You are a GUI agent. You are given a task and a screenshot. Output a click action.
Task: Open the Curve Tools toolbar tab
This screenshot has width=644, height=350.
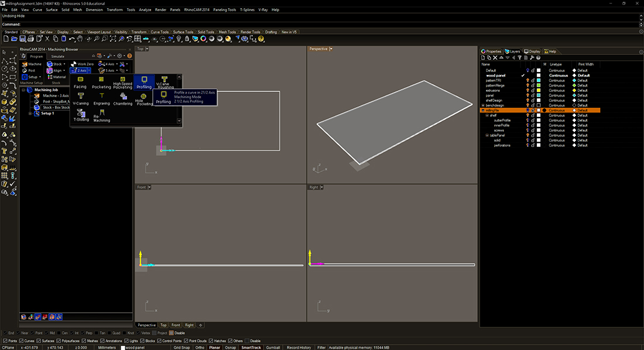pyautogui.click(x=159, y=32)
